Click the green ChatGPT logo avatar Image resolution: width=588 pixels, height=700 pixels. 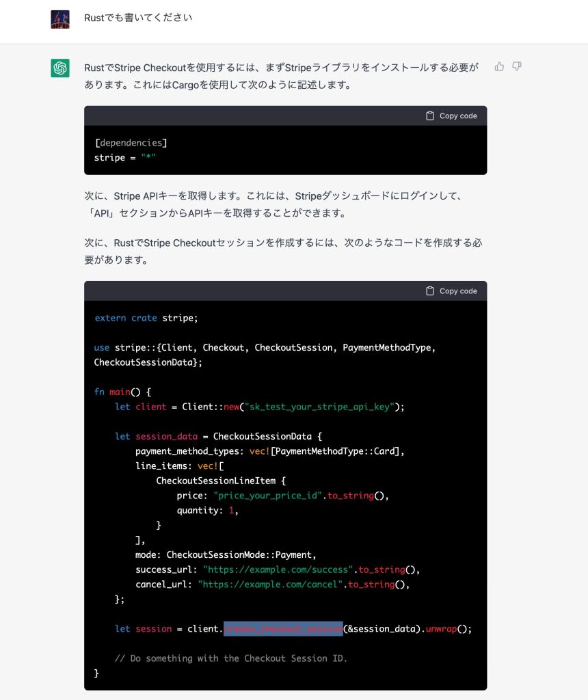pyautogui.click(x=60, y=68)
